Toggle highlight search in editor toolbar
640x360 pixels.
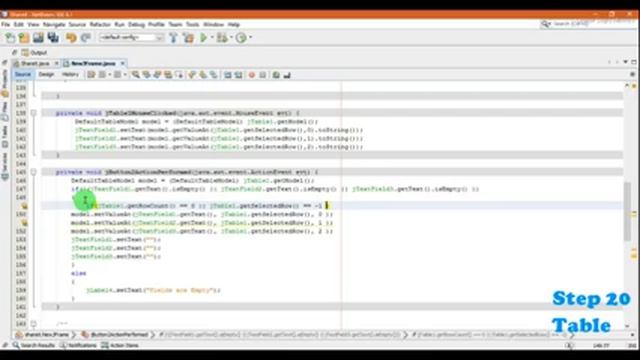(x=168, y=75)
